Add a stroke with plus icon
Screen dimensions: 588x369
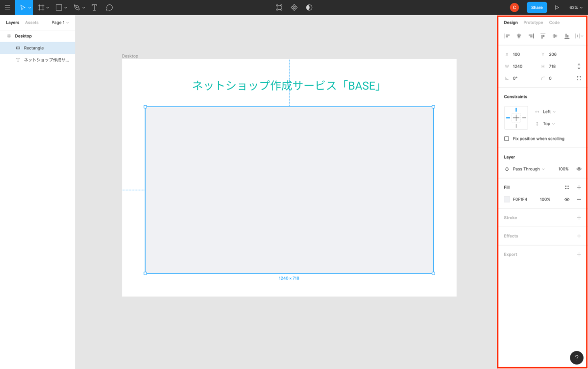[x=579, y=218]
